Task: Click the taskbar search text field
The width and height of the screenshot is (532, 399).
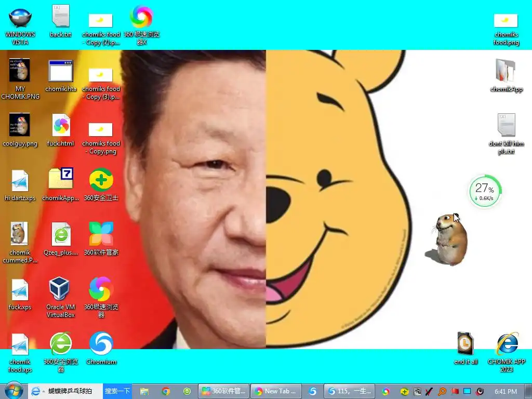Action: (x=71, y=391)
